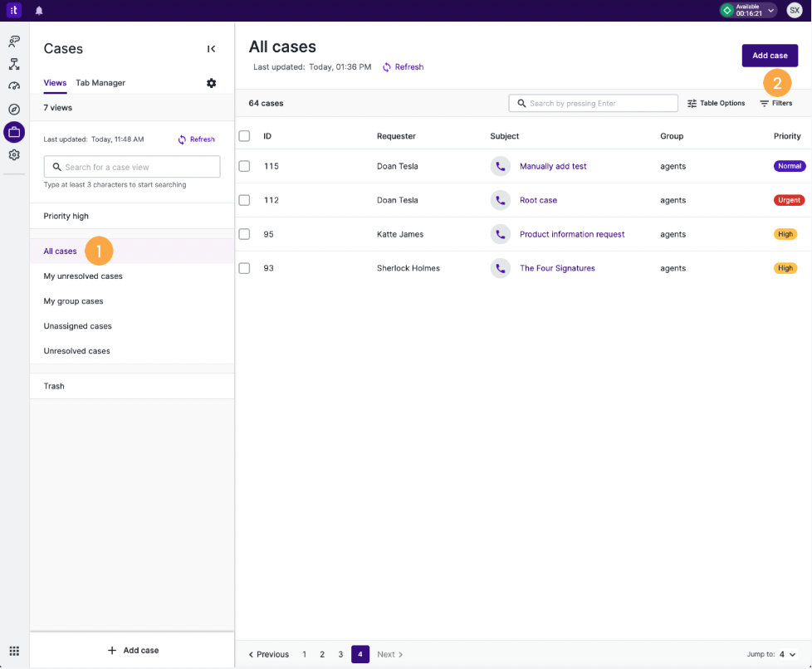Open the agent chat icon at sidebar top
Image resolution: width=812 pixels, height=669 pixels.
click(14, 41)
